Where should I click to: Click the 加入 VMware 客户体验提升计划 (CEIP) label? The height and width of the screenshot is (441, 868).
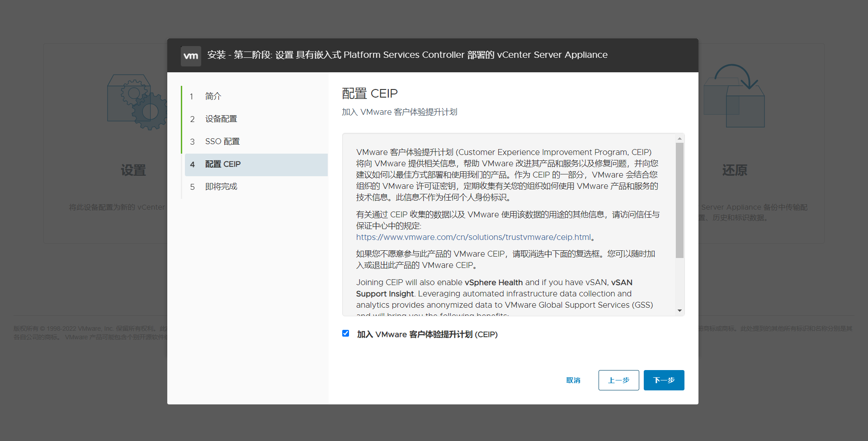(x=427, y=334)
